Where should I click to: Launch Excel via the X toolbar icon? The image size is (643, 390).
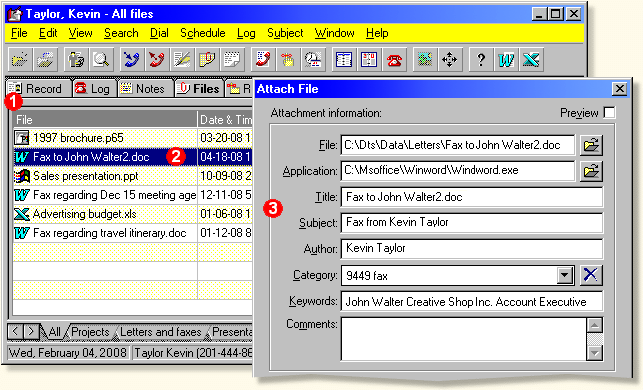point(531,60)
